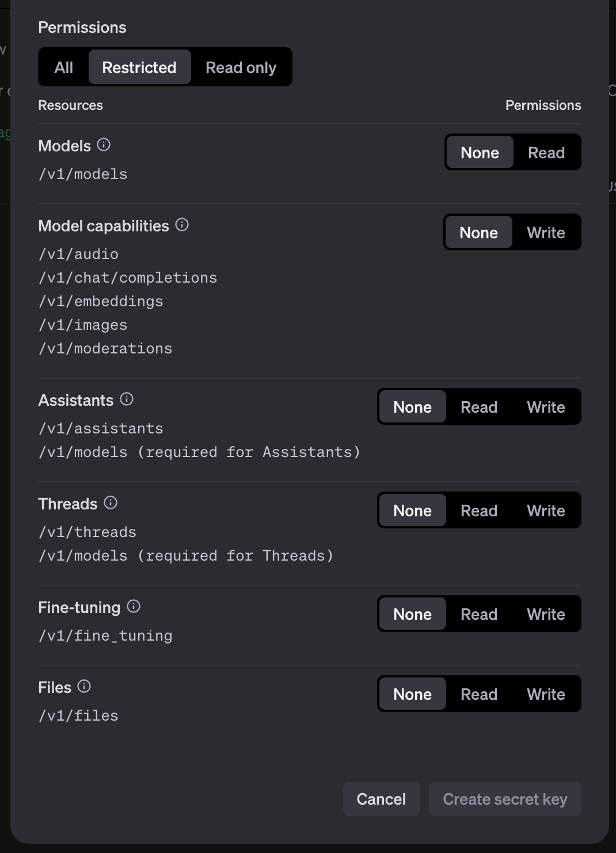Set Threads permission to Write
The width and height of the screenshot is (616, 853).
point(546,510)
